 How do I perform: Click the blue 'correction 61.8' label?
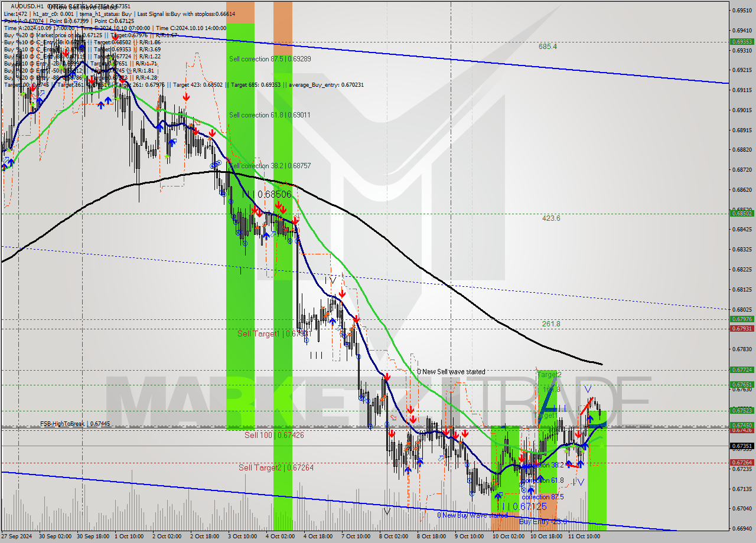[x=542, y=480]
